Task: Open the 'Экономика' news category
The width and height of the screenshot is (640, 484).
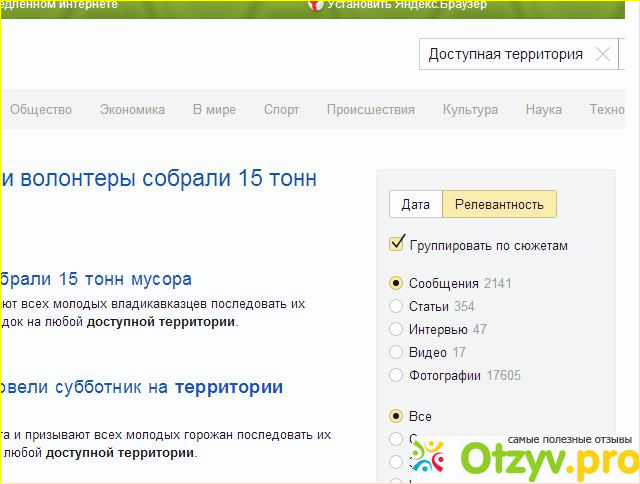Action: pyautogui.click(x=132, y=110)
